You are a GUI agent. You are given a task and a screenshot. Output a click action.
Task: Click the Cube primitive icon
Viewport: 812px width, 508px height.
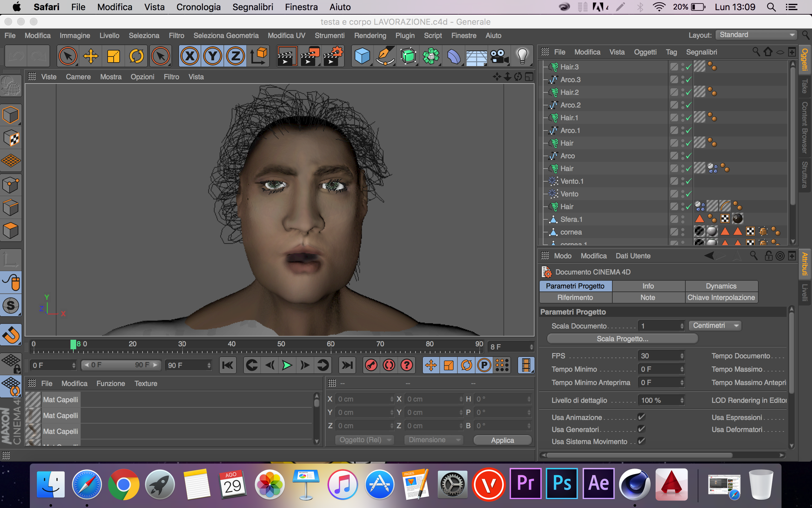click(x=362, y=56)
